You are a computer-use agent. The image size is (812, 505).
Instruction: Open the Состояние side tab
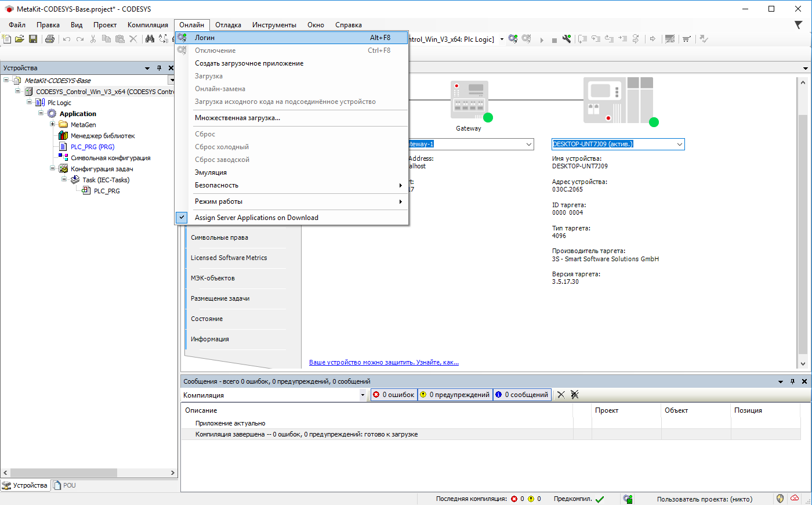206,319
